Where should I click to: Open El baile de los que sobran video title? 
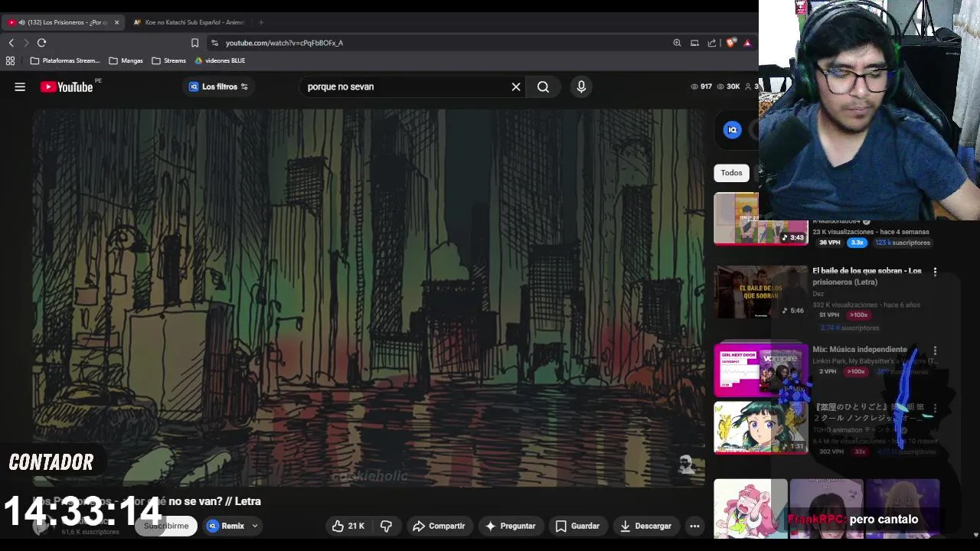click(x=867, y=276)
